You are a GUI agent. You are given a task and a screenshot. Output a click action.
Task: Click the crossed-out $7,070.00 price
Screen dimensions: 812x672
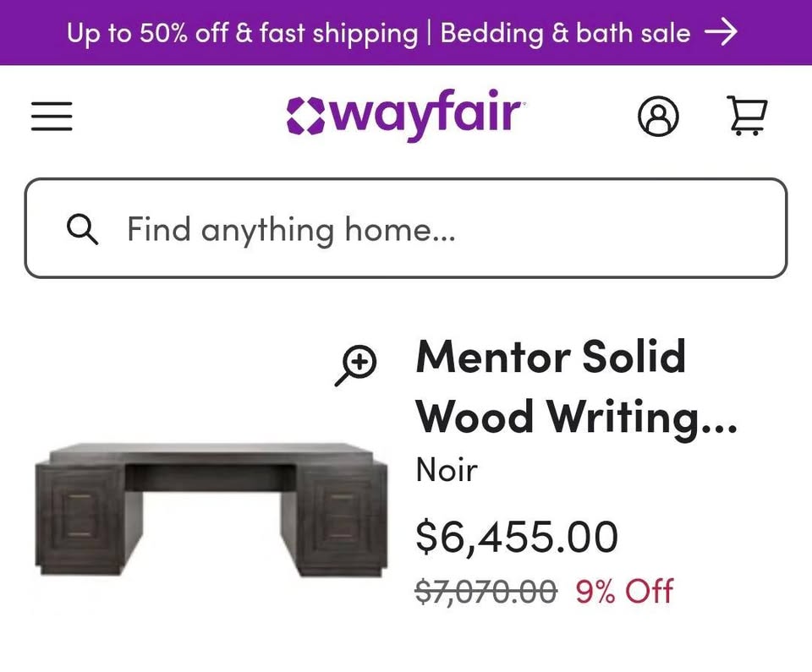(x=486, y=591)
